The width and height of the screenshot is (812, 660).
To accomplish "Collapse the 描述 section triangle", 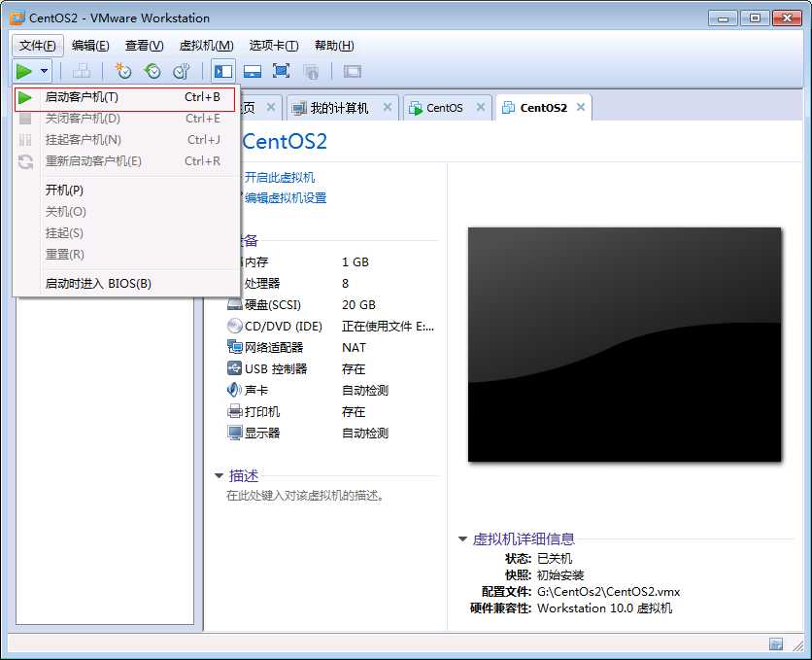I will click(220, 475).
